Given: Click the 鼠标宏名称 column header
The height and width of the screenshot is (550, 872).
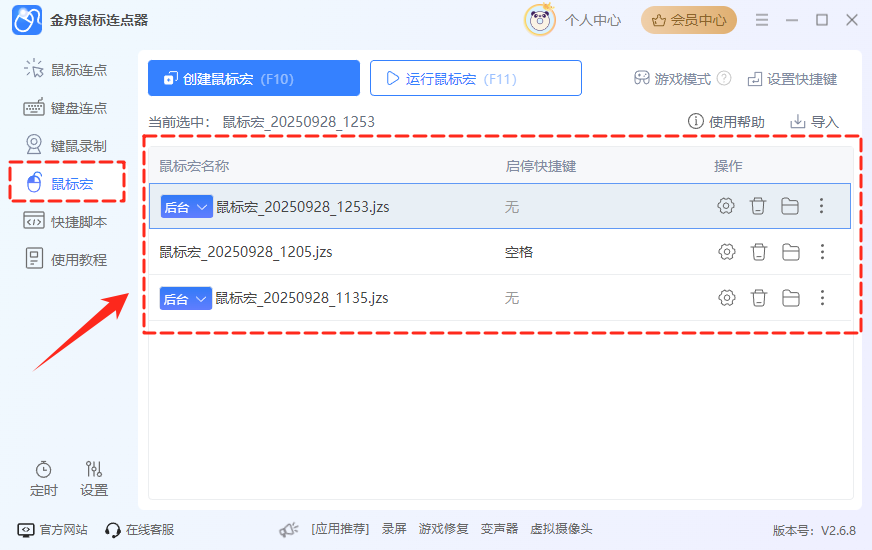Looking at the screenshot, I should point(194,166).
